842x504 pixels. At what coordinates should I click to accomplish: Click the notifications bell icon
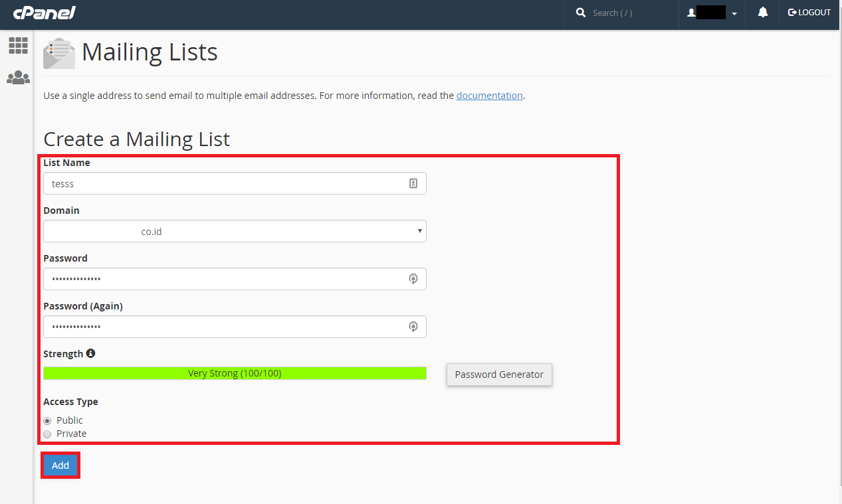(x=763, y=13)
